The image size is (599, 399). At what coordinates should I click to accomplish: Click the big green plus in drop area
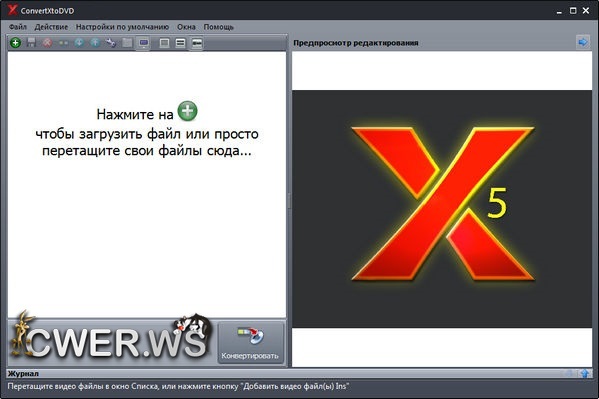pos(188,111)
